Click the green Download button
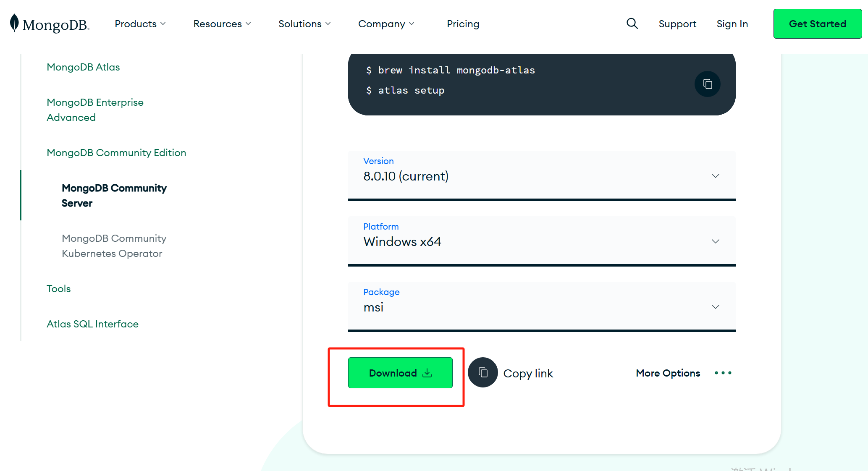Screen dimensions: 868x471 (400, 373)
